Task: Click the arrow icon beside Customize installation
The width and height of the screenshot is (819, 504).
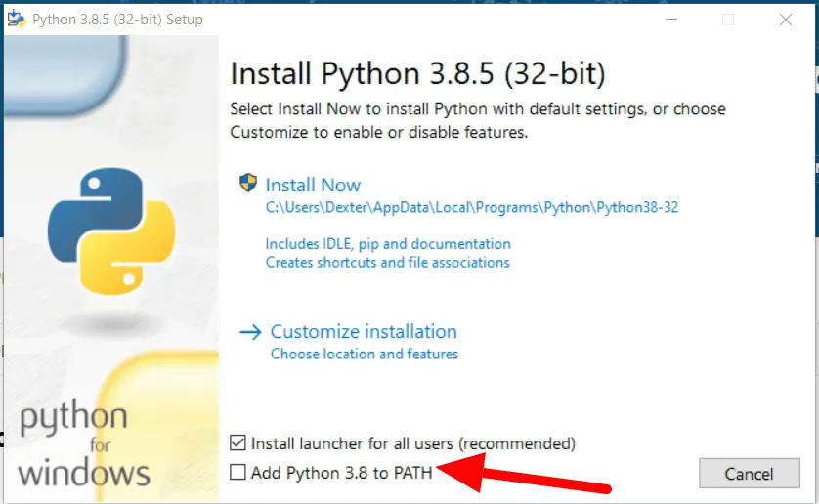Action: tap(250, 332)
